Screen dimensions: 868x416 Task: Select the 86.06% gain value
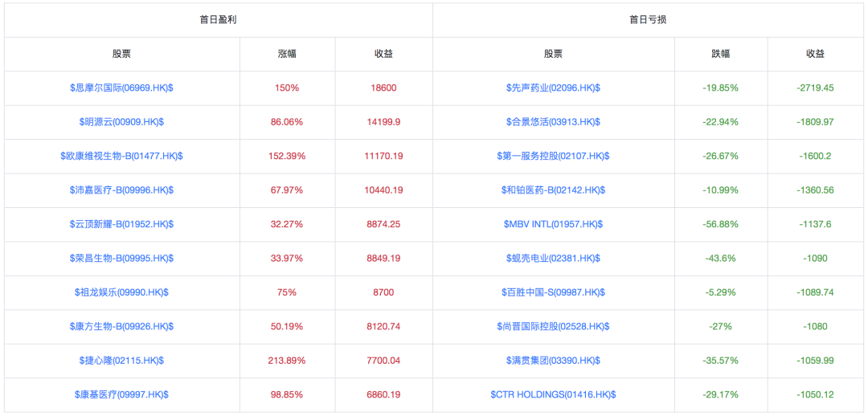tap(287, 122)
